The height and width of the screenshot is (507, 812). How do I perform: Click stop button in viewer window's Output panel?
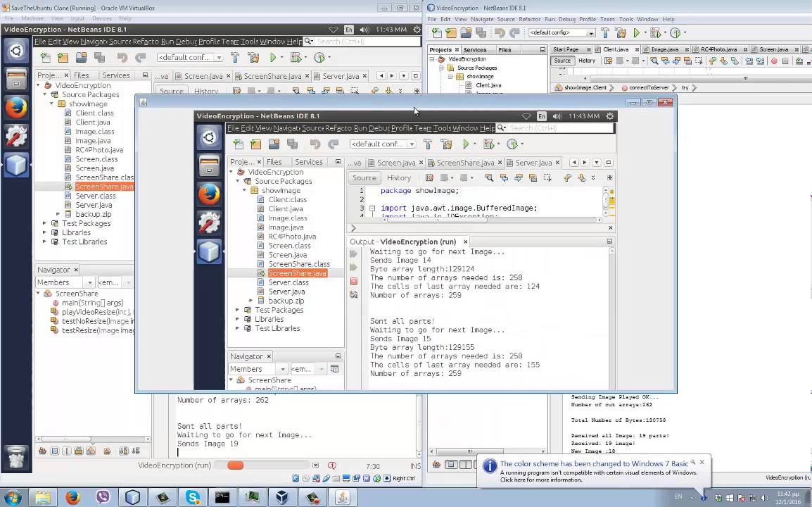[354, 281]
